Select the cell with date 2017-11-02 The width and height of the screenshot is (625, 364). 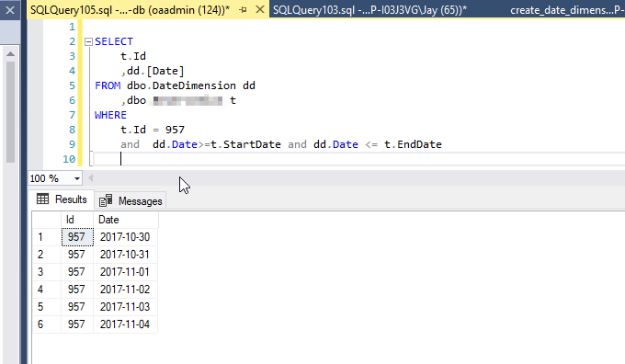[126, 290]
